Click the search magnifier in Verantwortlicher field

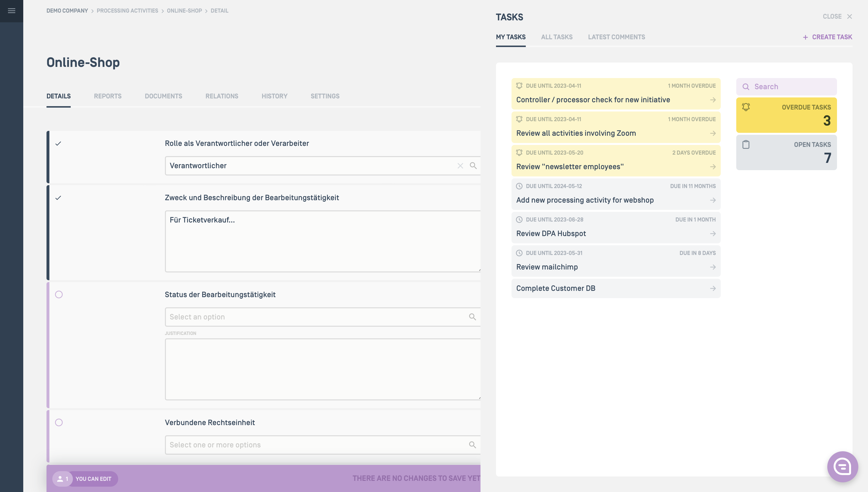(x=473, y=166)
